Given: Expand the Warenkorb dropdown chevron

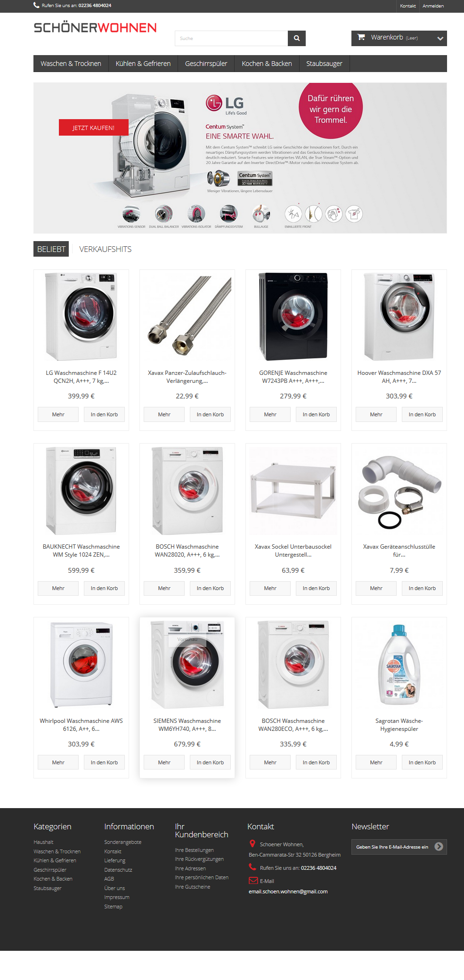Looking at the screenshot, I should click(440, 39).
